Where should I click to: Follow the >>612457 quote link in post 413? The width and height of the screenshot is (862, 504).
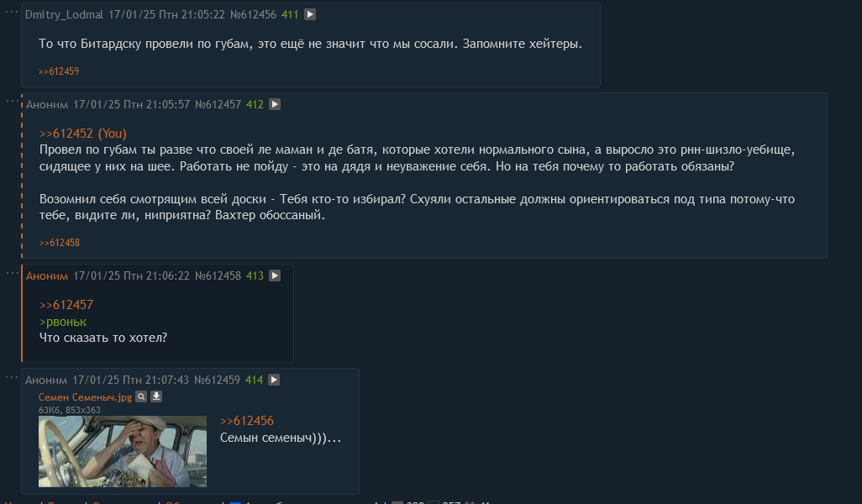(66, 305)
